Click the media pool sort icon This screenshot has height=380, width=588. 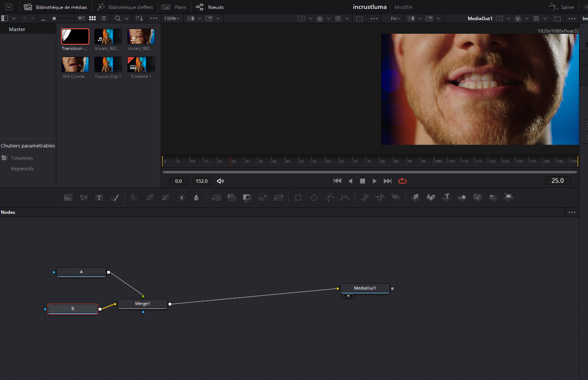tap(139, 18)
